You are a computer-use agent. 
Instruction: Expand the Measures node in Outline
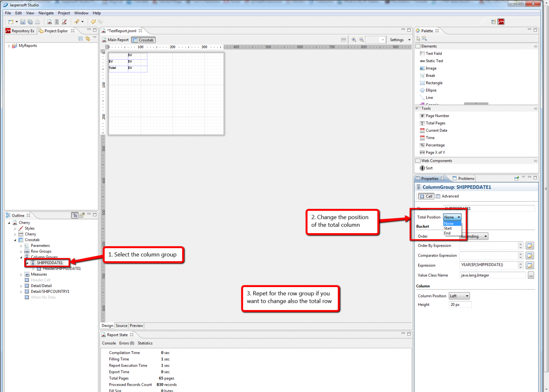click(x=21, y=274)
